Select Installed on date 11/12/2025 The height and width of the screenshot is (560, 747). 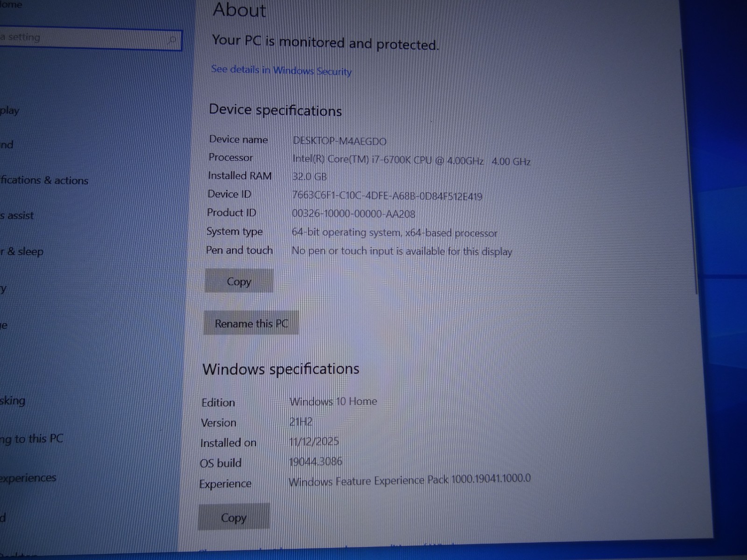pyautogui.click(x=314, y=441)
